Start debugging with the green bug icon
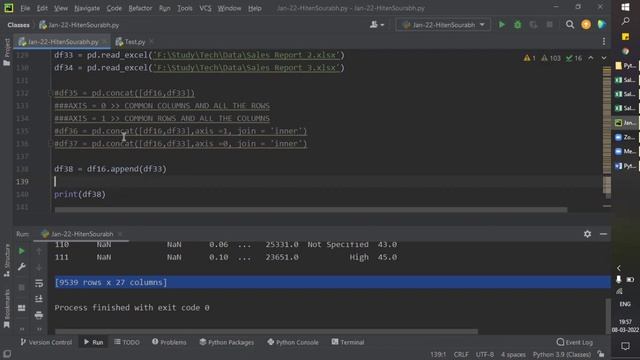Viewport: 640px width, 360px height. click(518, 25)
